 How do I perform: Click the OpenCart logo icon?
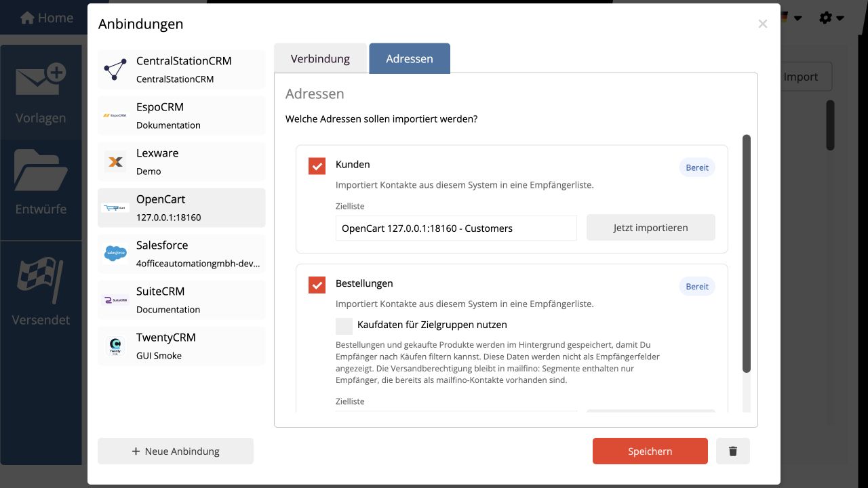point(115,207)
